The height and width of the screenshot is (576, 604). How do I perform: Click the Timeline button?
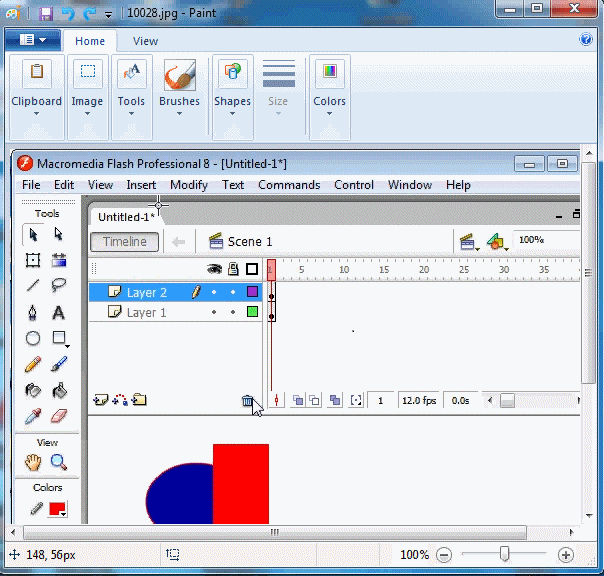pyautogui.click(x=125, y=241)
